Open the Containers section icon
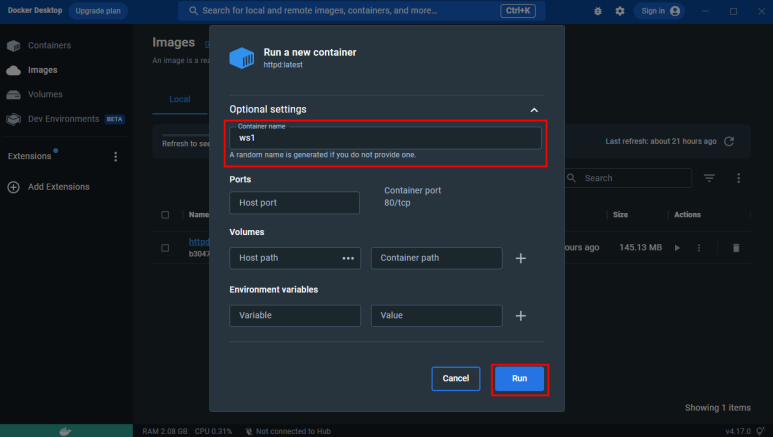Screen dimensions: 773x437 point(13,45)
